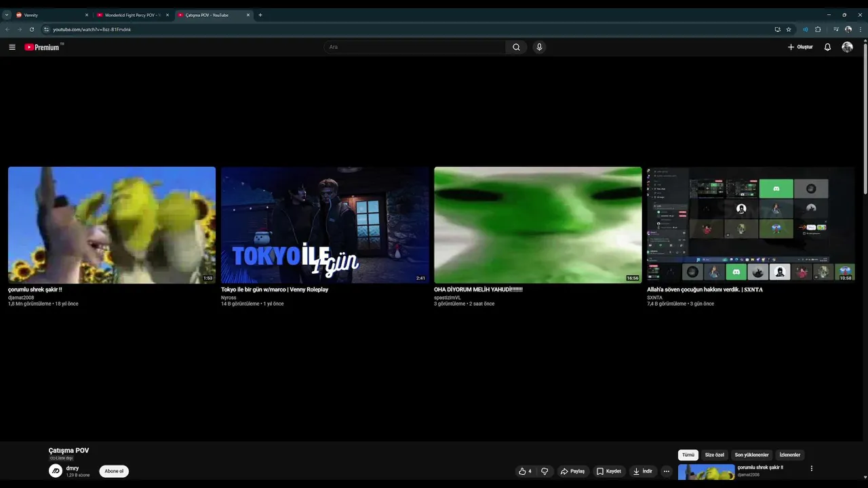Screen dimensions: 868x488
Task: Open the Oluştur create menu
Action: tap(800, 47)
